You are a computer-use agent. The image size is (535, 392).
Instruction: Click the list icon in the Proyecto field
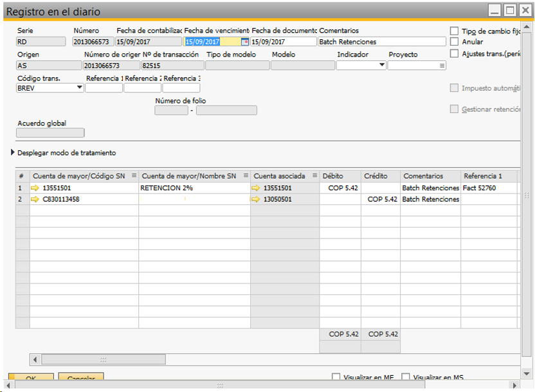click(442, 65)
